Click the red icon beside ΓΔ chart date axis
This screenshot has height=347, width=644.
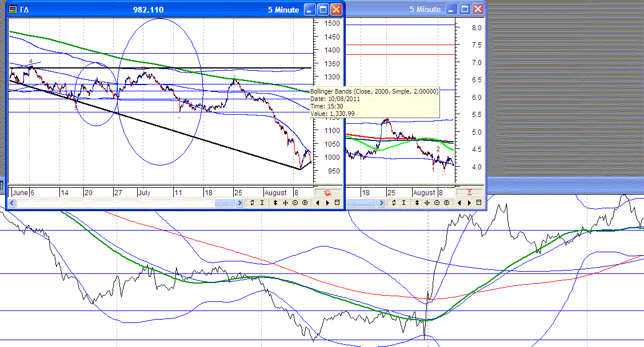[328, 193]
